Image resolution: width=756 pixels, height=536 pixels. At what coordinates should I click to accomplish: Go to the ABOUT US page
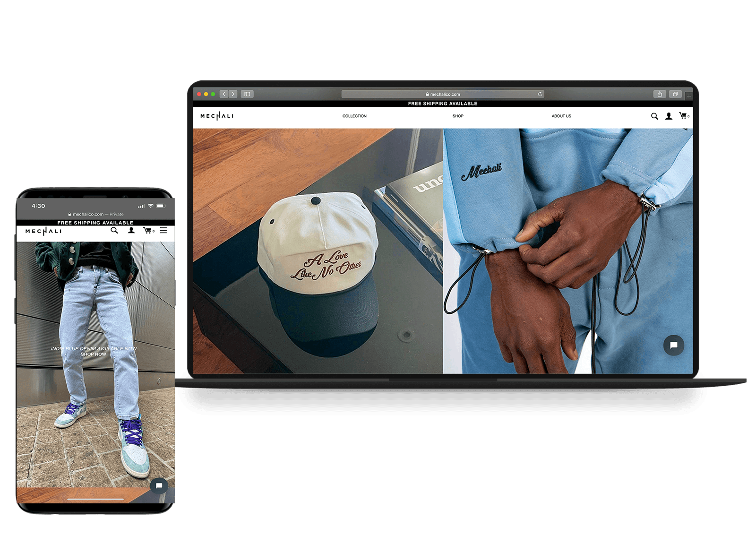coord(561,116)
